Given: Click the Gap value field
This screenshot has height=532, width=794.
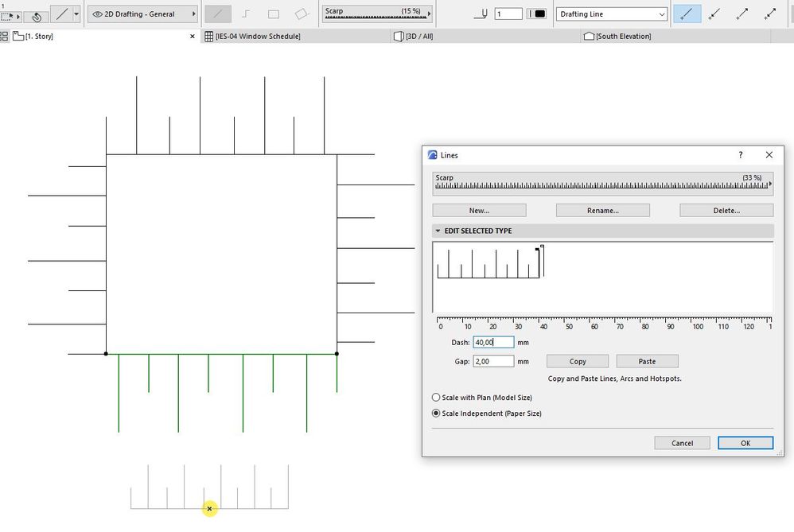Looking at the screenshot, I should [x=493, y=361].
